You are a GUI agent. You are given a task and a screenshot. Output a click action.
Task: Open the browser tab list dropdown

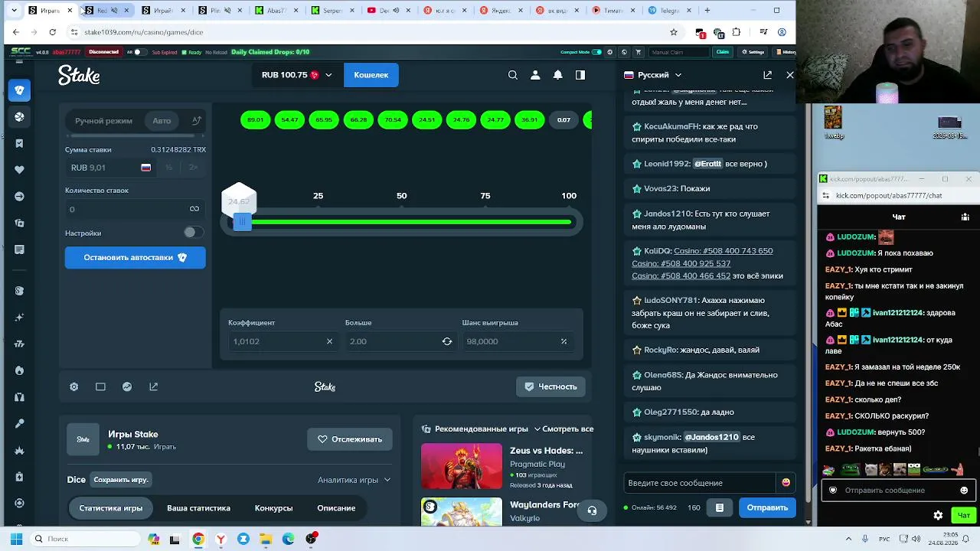click(14, 10)
